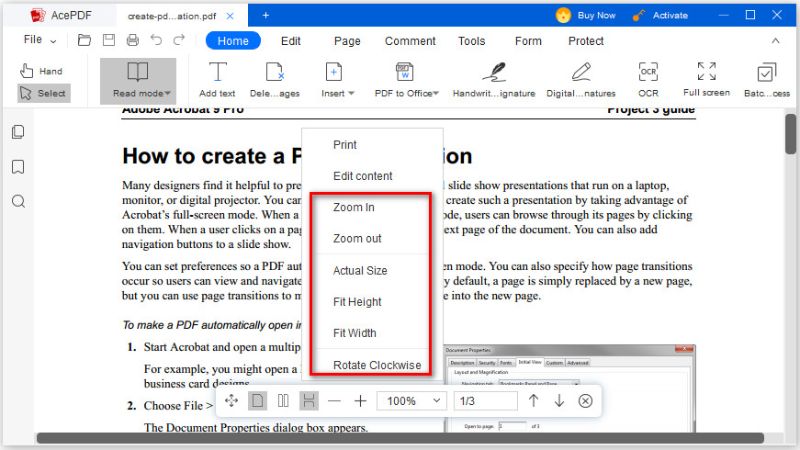Click the horizontal scrollbar thumb
The height and width of the screenshot is (450, 800).
click(x=400, y=438)
